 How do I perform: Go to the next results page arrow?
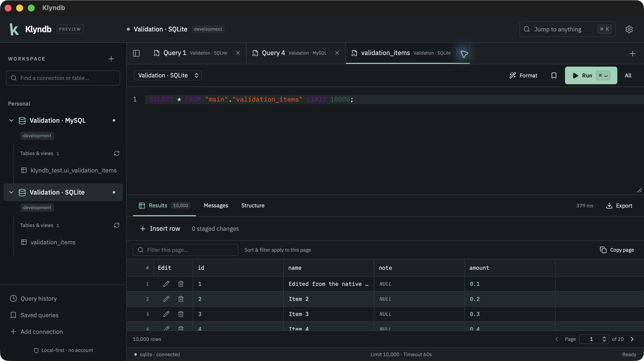tap(632, 339)
